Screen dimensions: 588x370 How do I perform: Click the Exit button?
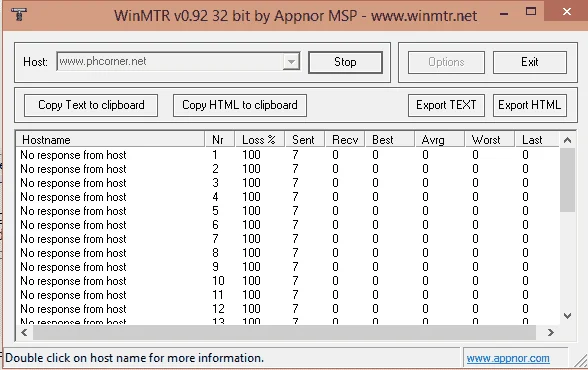pos(530,62)
